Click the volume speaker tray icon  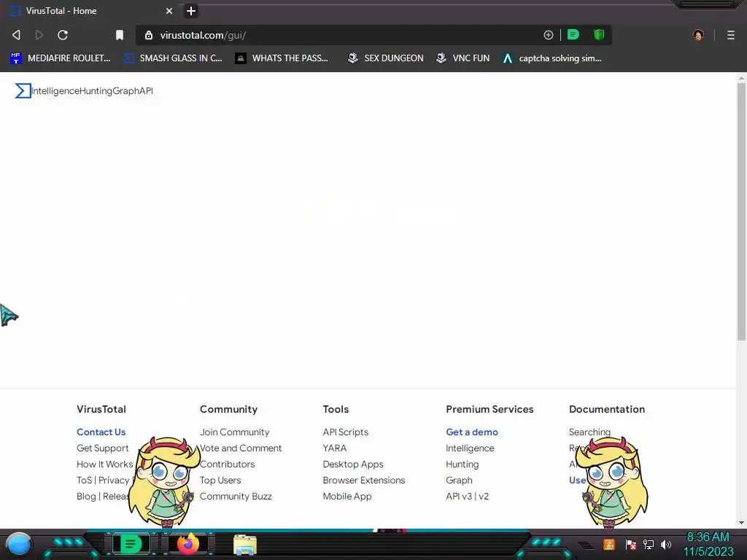(665, 544)
